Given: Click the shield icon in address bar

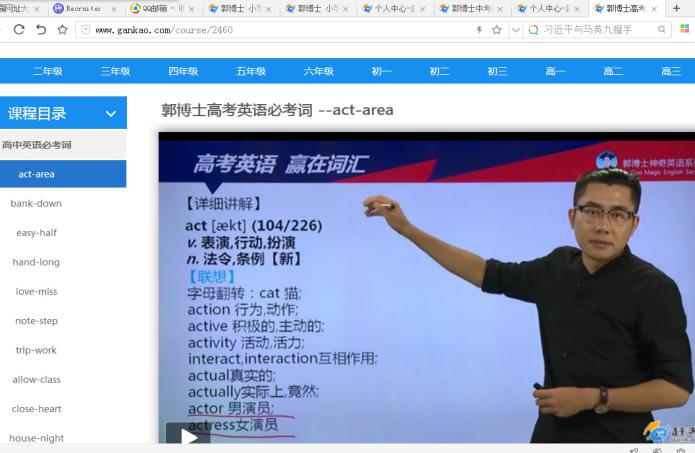Looking at the screenshot, I should [86, 30].
